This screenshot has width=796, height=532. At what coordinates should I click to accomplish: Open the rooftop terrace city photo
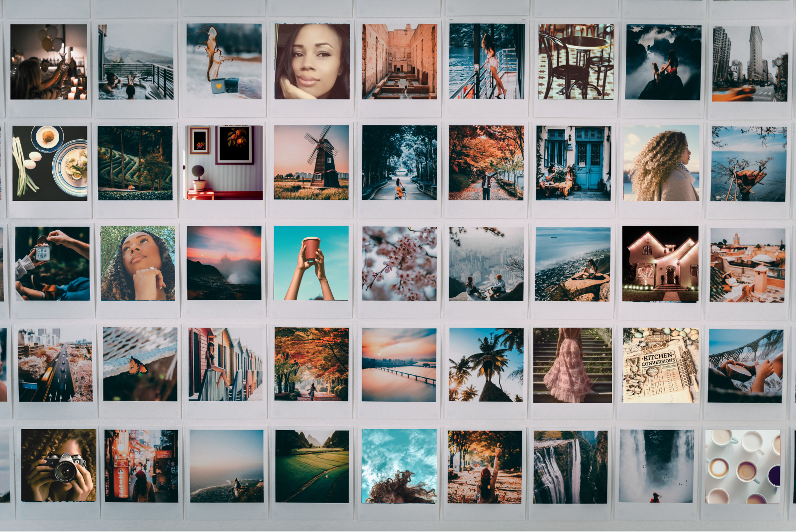(x=748, y=265)
